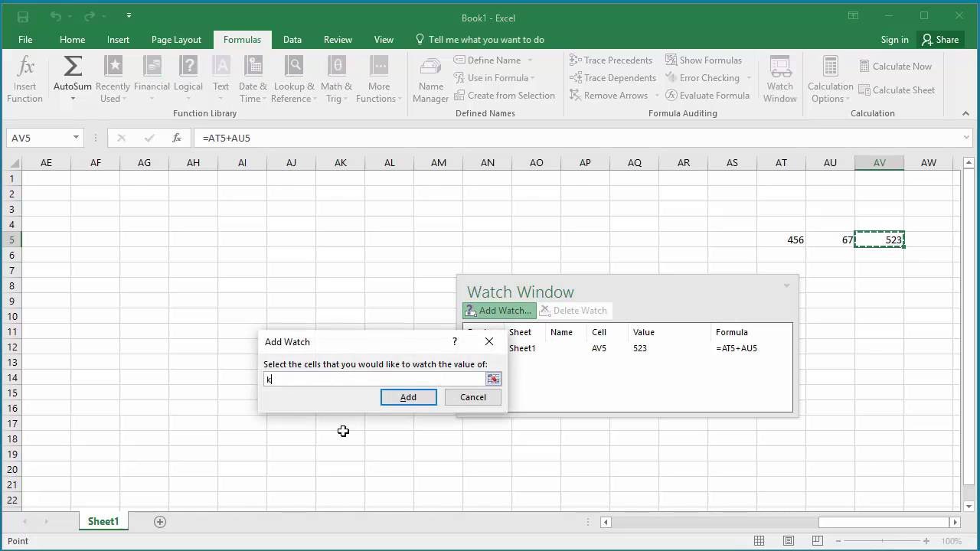Image resolution: width=980 pixels, height=551 pixels.
Task: Switch to the Page Layout tab
Action: tap(176, 40)
